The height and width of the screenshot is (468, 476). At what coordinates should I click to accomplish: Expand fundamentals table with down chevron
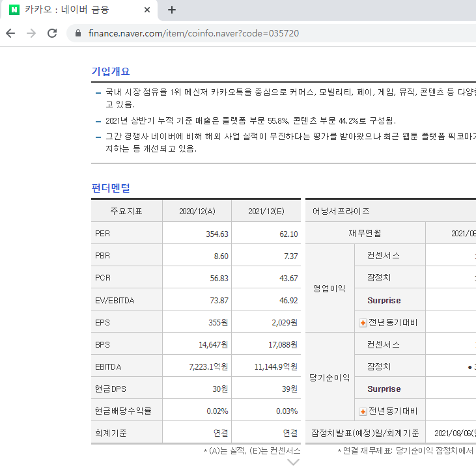293,462
